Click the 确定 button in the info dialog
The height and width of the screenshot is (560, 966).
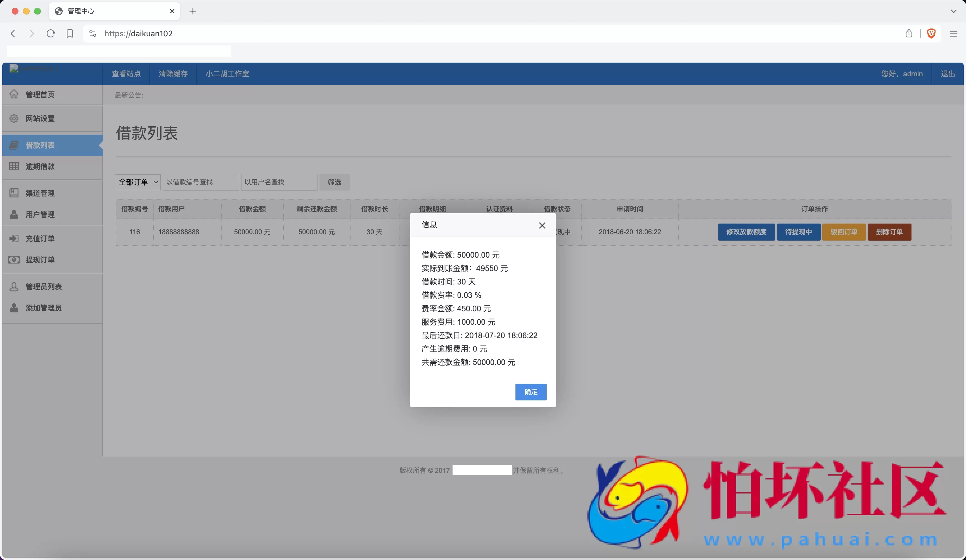tap(531, 392)
